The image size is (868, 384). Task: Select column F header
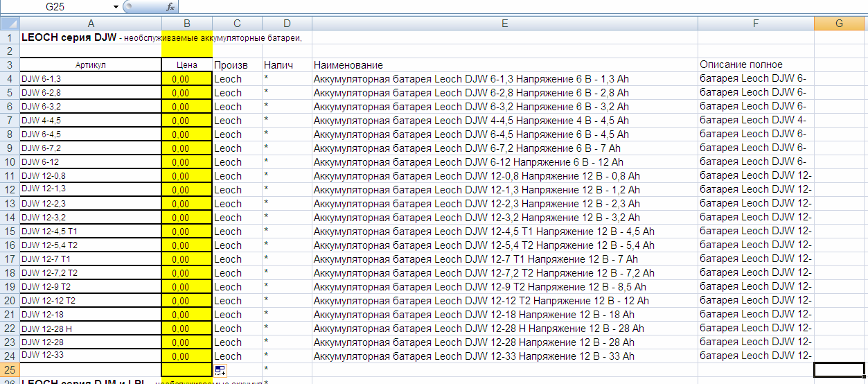(756, 24)
